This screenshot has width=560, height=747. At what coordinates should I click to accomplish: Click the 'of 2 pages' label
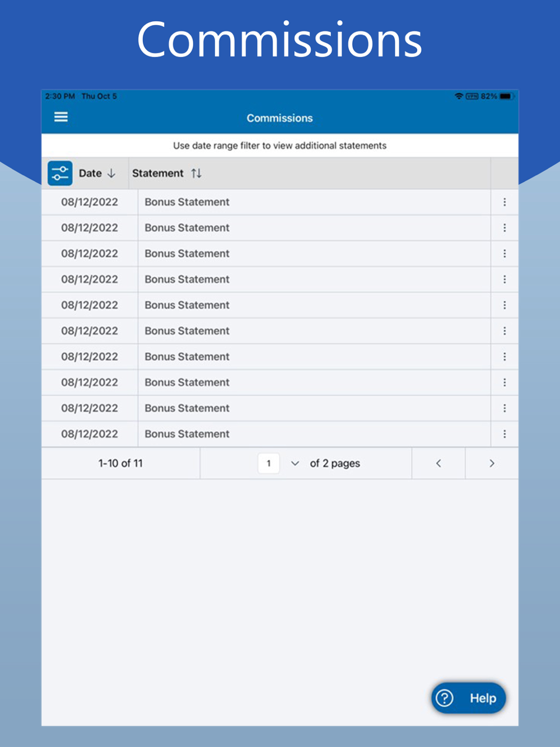pyautogui.click(x=335, y=463)
